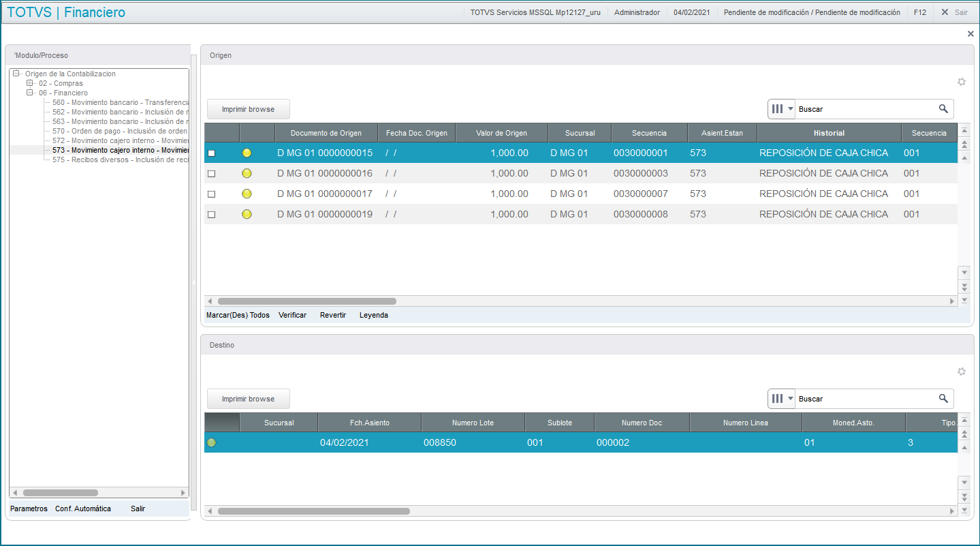Close the inner panel with the X icon

[970, 33]
